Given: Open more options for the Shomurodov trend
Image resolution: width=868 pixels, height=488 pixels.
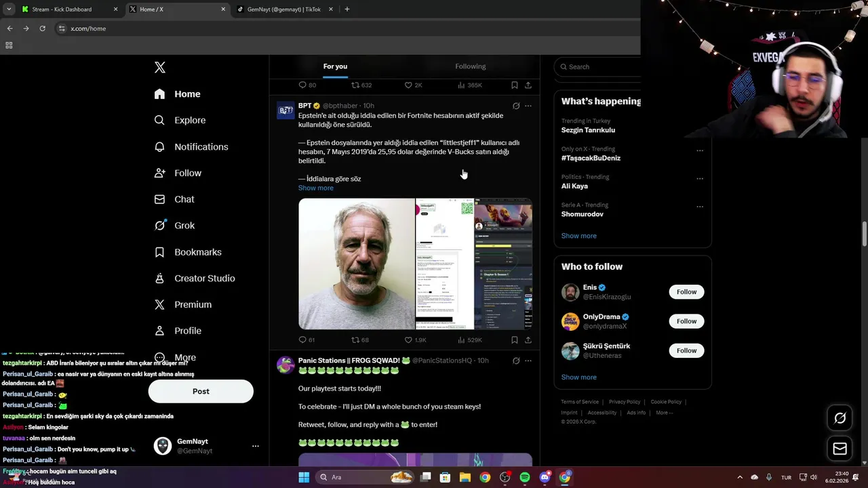Looking at the screenshot, I should (700, 206).
